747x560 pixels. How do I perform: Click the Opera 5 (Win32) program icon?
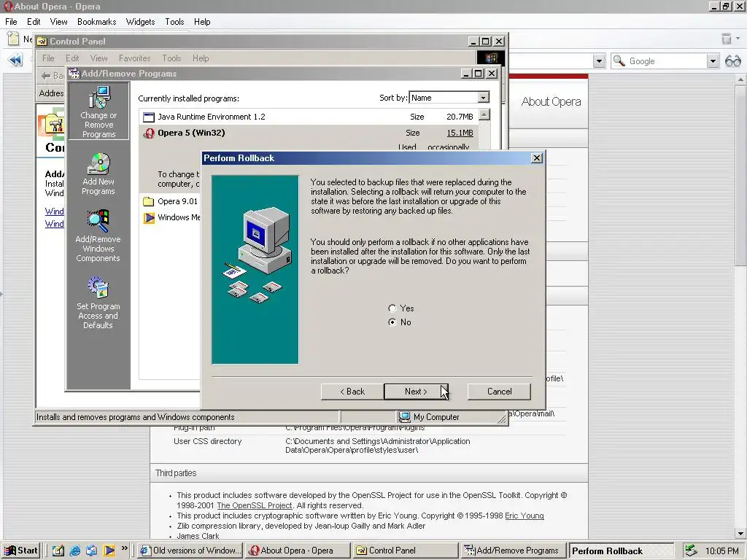[149, 133]
